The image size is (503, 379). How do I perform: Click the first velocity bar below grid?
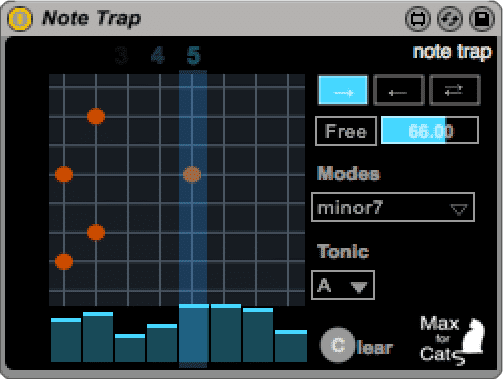(66, 340)
